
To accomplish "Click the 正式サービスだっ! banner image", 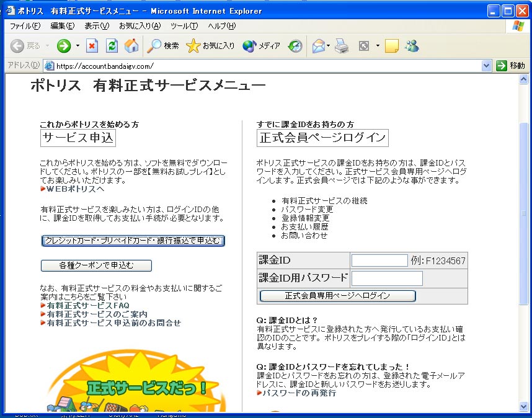I will point(136,381).
